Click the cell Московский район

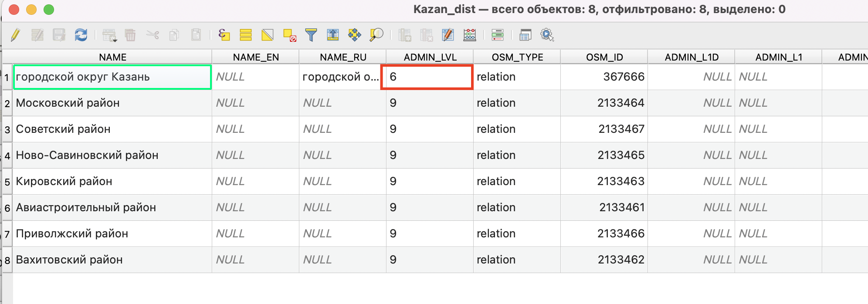pyautogui.click(x=112, y=103)
